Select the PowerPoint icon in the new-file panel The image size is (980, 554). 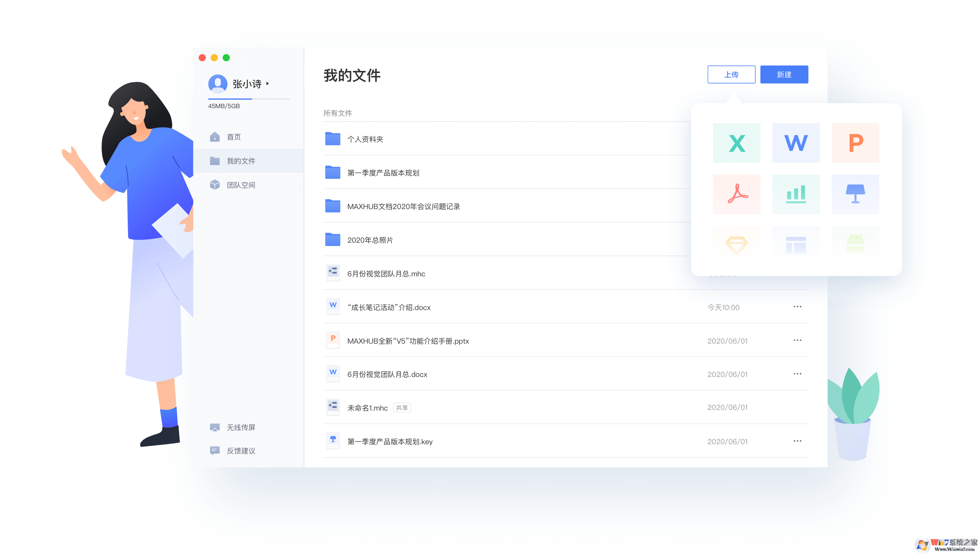[855, 143]
